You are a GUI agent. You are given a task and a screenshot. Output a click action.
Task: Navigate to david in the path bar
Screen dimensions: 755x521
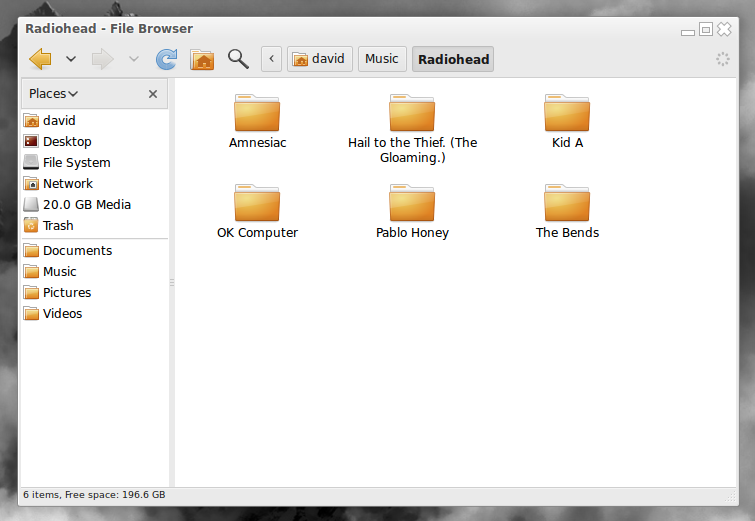point(319,59)
